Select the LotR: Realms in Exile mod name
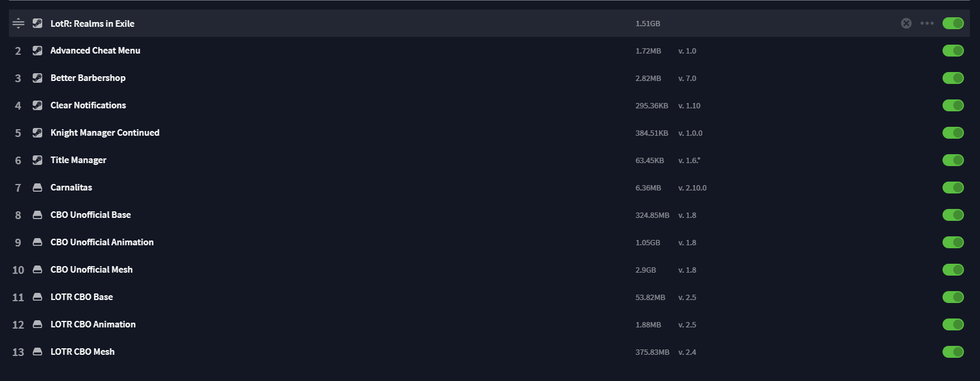 coord(92,24)
